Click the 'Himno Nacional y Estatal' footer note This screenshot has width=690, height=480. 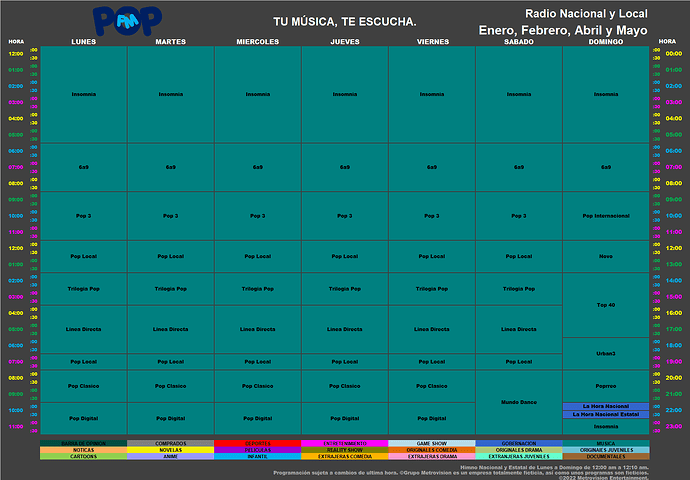click(x=554, y=468)
